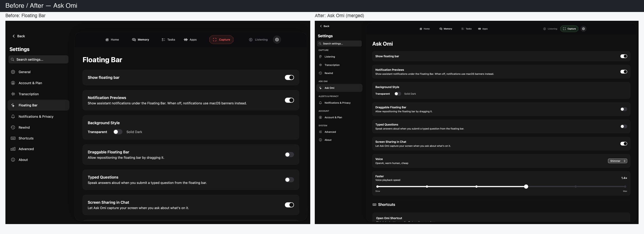Click the Shortcuts keyboard icon in Before sidebar
The image size is (644, 234).
[x=13, y=138]
